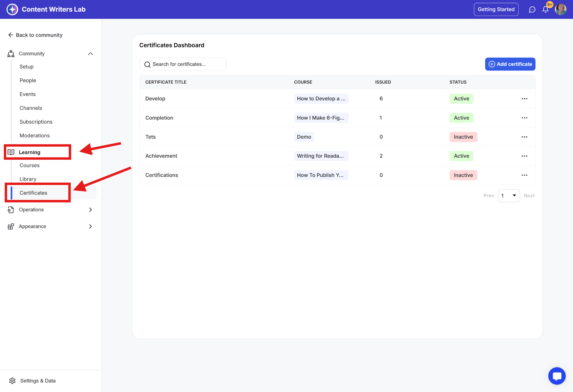Click the Getting Started button
This screenshot has height=392, width=573.
click(496, 10)
